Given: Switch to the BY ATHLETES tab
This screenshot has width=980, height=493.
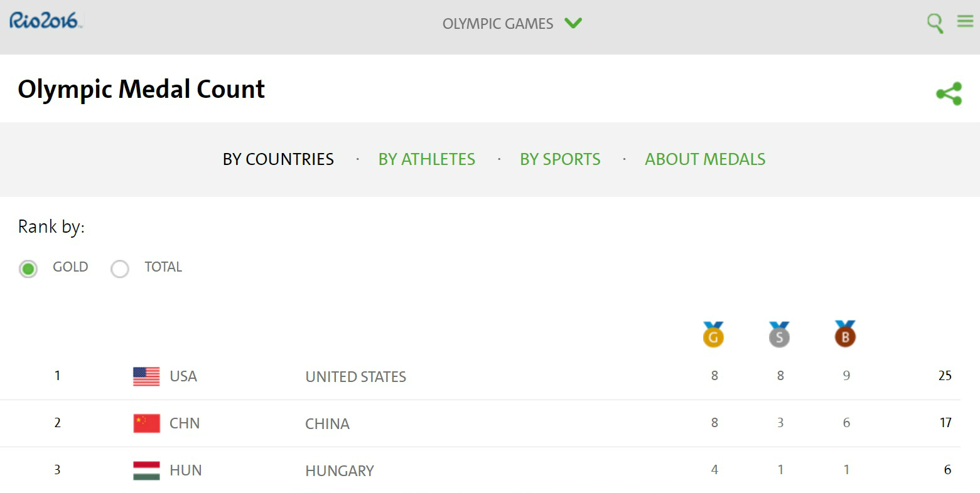Looking at the screenshot, I should [427, 159].
